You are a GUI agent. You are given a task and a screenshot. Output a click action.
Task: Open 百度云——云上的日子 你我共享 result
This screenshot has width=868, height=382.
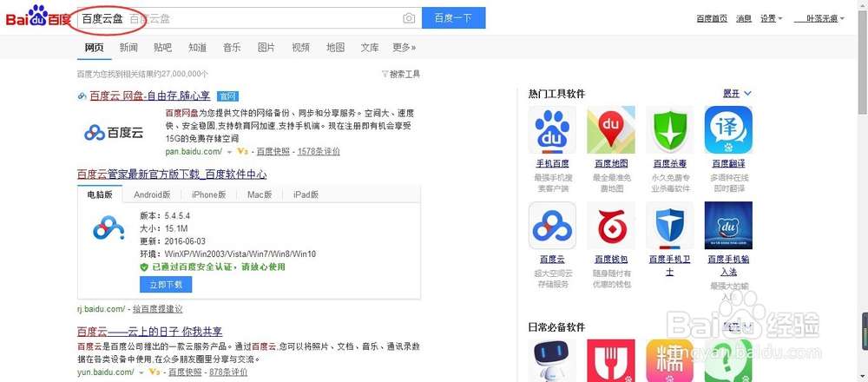click(149, 332)
